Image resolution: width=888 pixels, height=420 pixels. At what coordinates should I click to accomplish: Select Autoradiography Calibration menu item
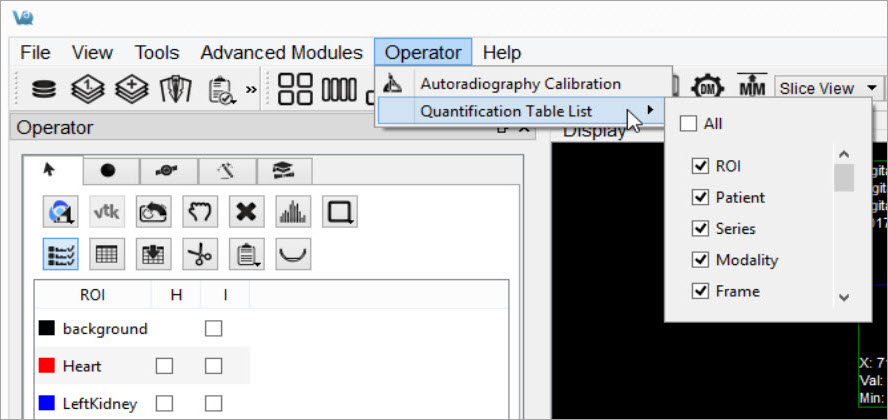(520, 84)
